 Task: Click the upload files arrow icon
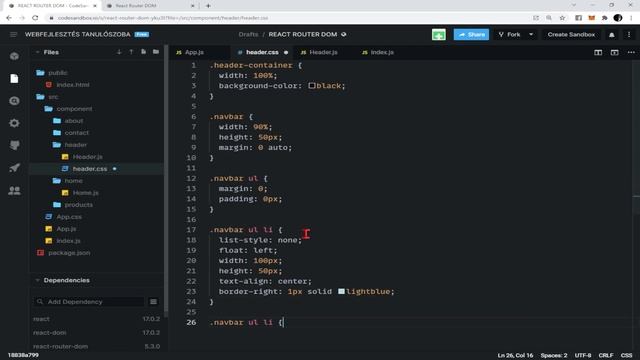(131, 52)
